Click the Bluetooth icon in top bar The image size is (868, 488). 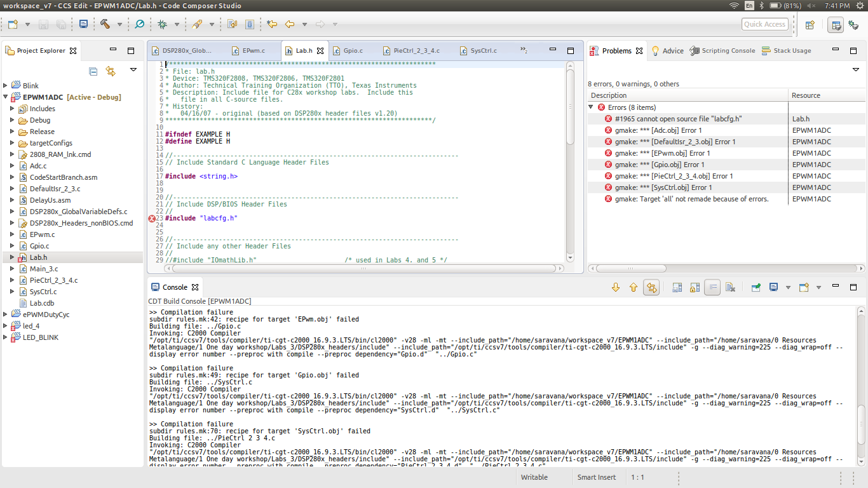(762, 6)
